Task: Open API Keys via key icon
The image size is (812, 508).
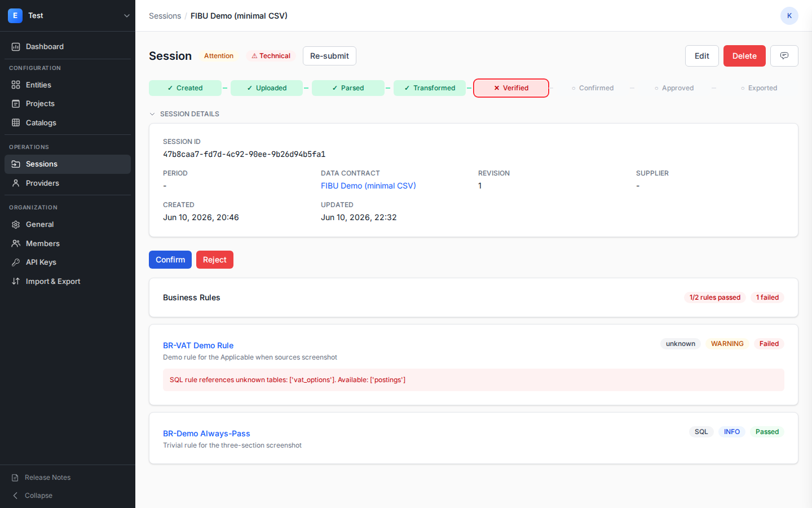Action: 16,262
